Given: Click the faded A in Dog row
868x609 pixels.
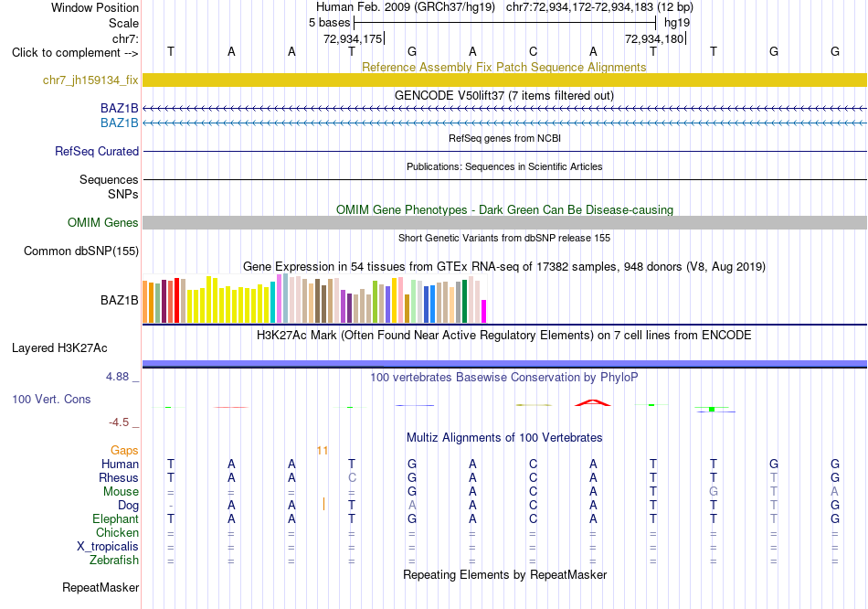Looking at the screenshot, I should tap(412, 506).
